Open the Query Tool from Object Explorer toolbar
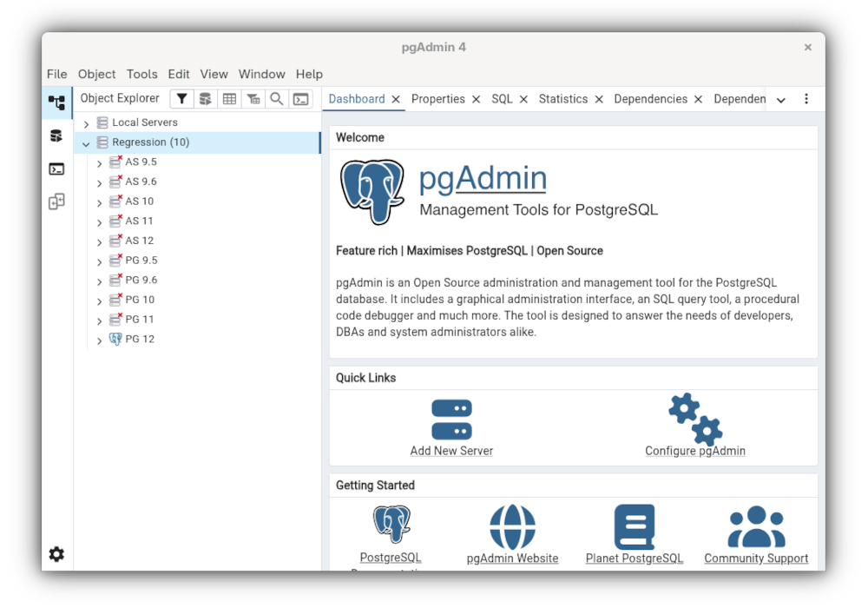The width and height of the screenshot is (868, 608). 205,99
